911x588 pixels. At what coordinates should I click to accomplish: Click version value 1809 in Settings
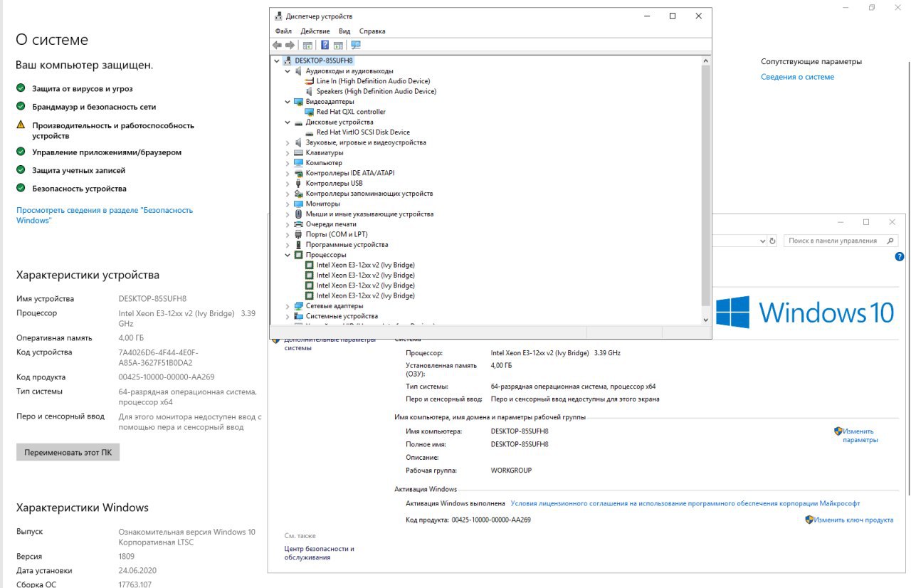tap(127, 557)
